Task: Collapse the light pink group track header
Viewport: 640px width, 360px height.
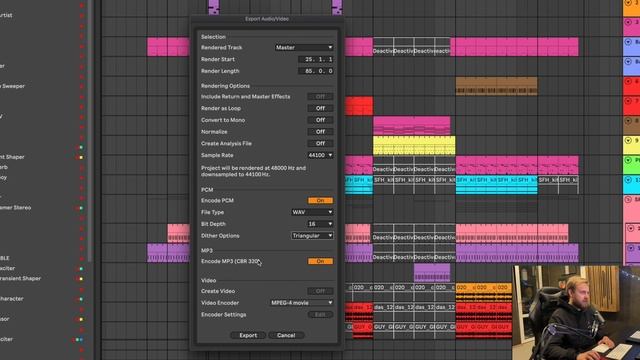Action: 628,200
